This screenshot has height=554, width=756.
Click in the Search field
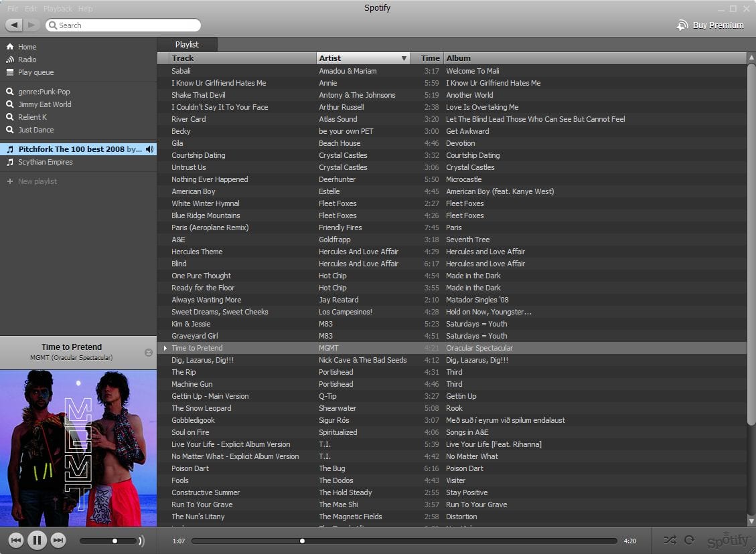[127, 25]
